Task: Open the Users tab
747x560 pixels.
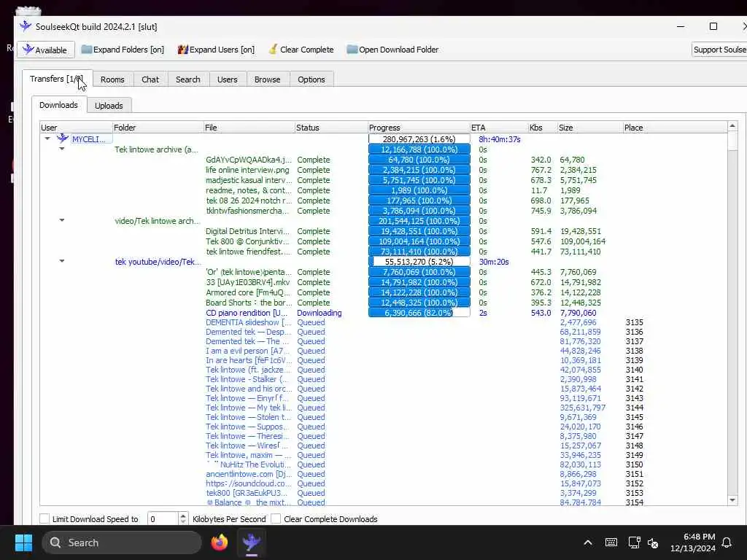Action: (228, 79)
